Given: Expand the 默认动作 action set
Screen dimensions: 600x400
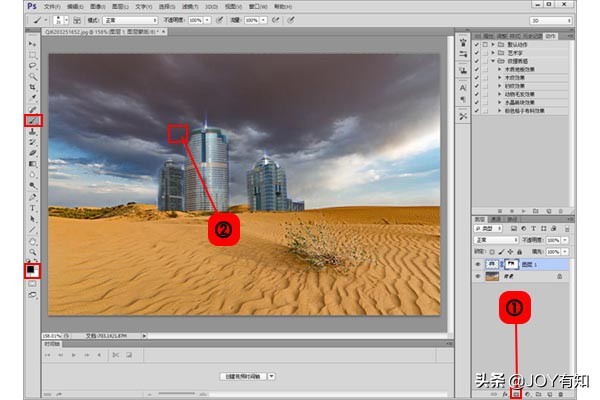Looking at the screenshot, I should (x=493, y=44).
